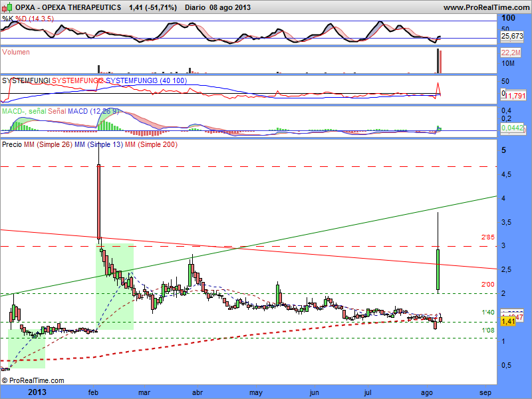The image size is (532, 399).
Task: Click the ago marker on the time axis
Action: 427,392
